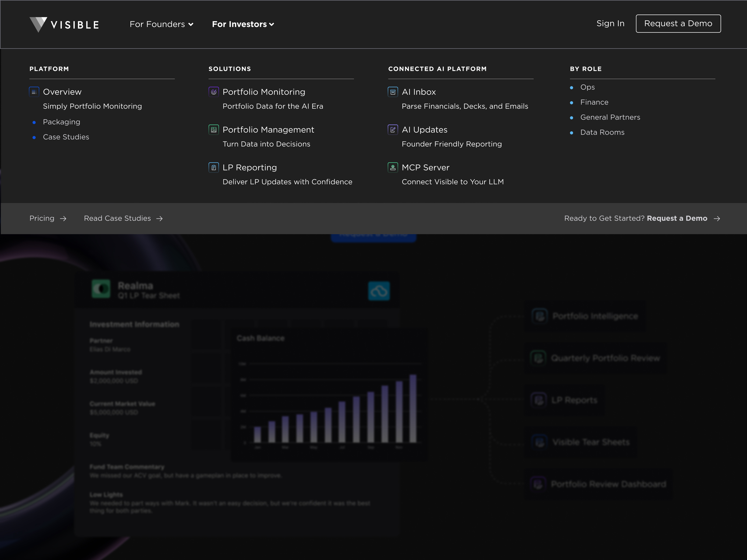Click the Simply Portfolio Monitoring subtitle
Image resolution: width=747 pixels, height=560 pixels.
92,106
